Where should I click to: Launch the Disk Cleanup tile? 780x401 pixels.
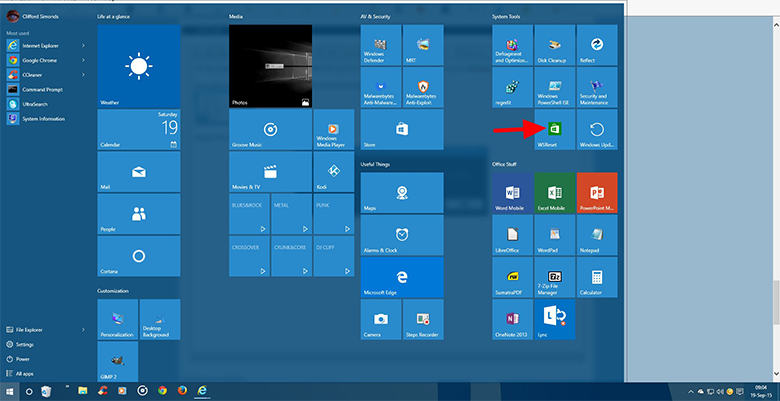pyautogui.click(x=554, y=45)
